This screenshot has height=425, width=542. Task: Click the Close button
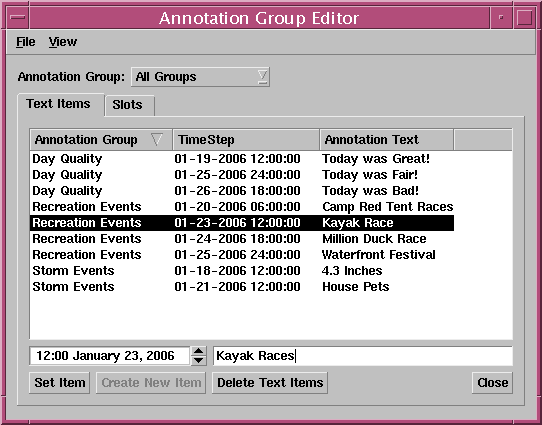point(492,382)
